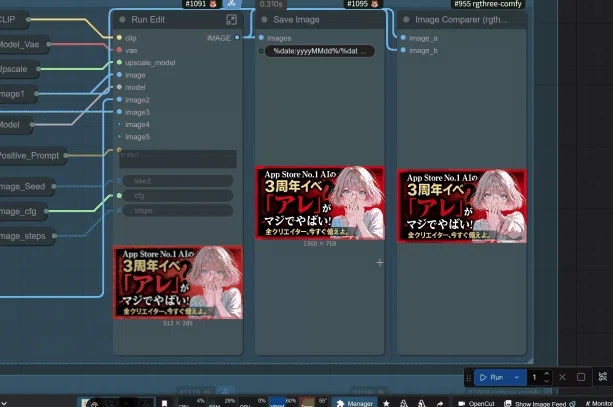Viewport: 613px width, 407px height.
Task: Click the #955 rgthree-comfy badge
Action: (x=488, y=4)
